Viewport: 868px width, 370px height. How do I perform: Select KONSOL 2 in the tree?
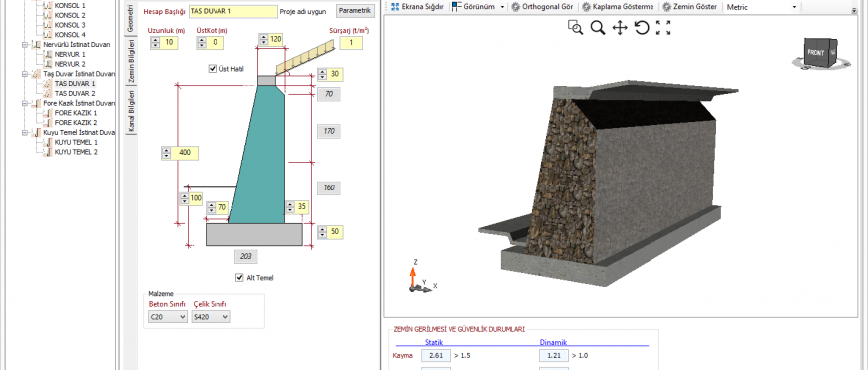(x=70, y=16)
